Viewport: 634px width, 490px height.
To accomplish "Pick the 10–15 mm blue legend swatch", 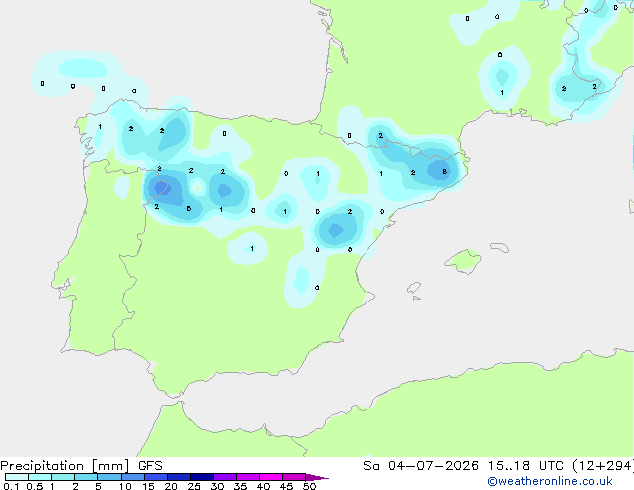I will point(132,477).
